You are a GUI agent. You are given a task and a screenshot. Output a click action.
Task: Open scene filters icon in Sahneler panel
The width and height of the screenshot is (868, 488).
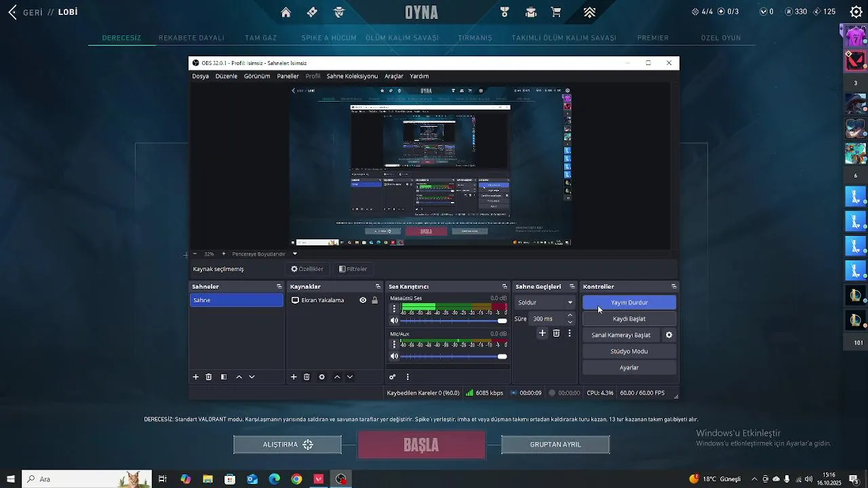[x=224, y=377]
